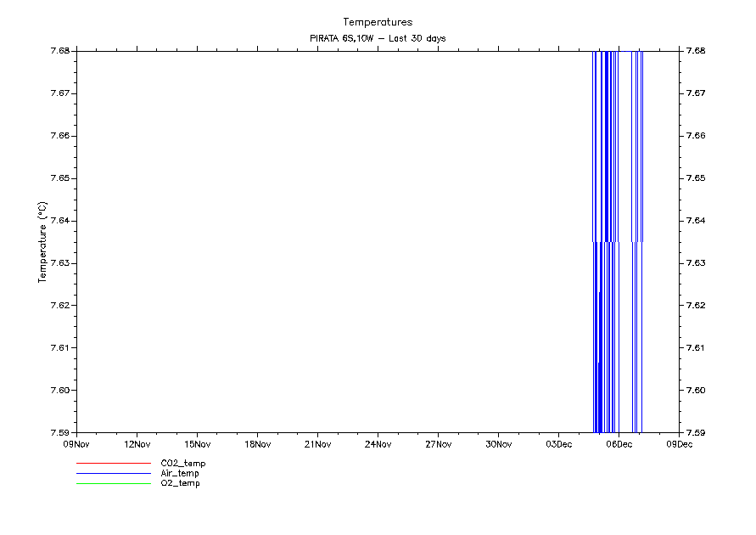Select the "PIRATA 6S,10W – Last 30 days" subtitle
The width and height of the screenshot is (756, 535).
378,38
